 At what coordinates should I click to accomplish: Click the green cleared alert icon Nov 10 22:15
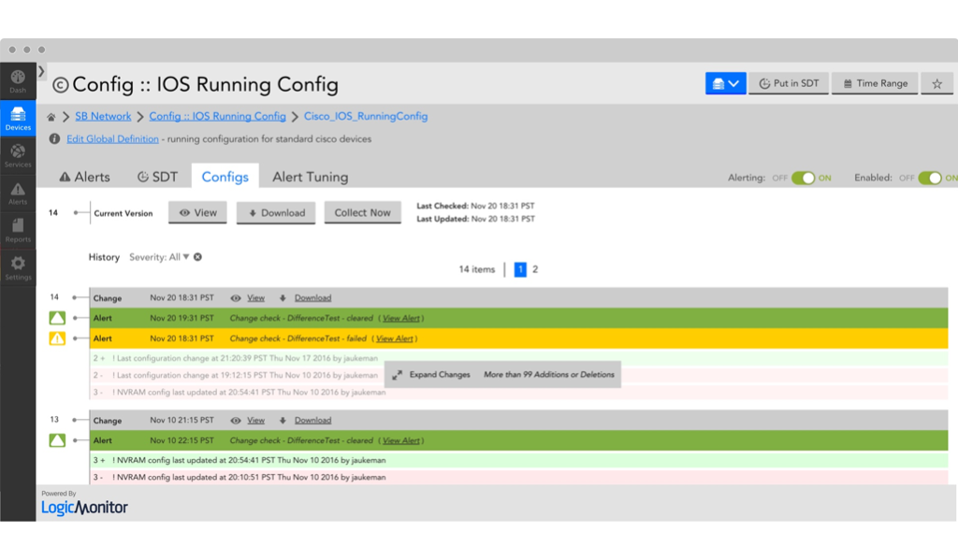coord(57,440)
